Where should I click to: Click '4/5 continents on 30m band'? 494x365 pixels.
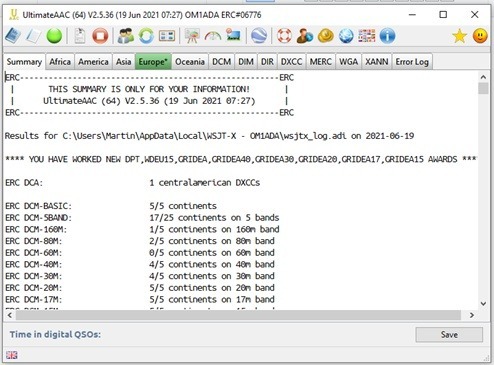coord(212,276)
